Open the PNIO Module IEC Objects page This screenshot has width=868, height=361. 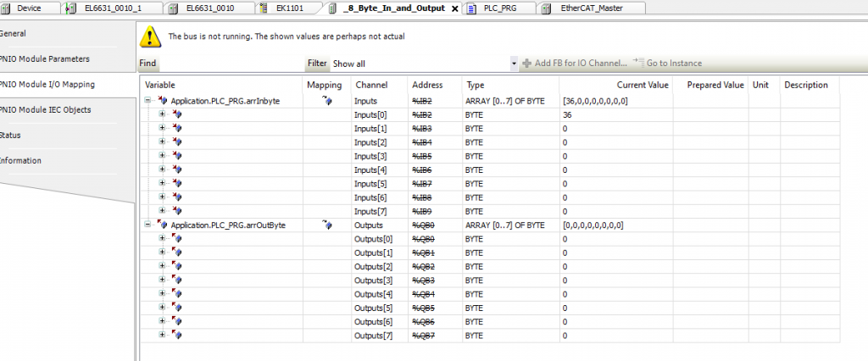45,110
